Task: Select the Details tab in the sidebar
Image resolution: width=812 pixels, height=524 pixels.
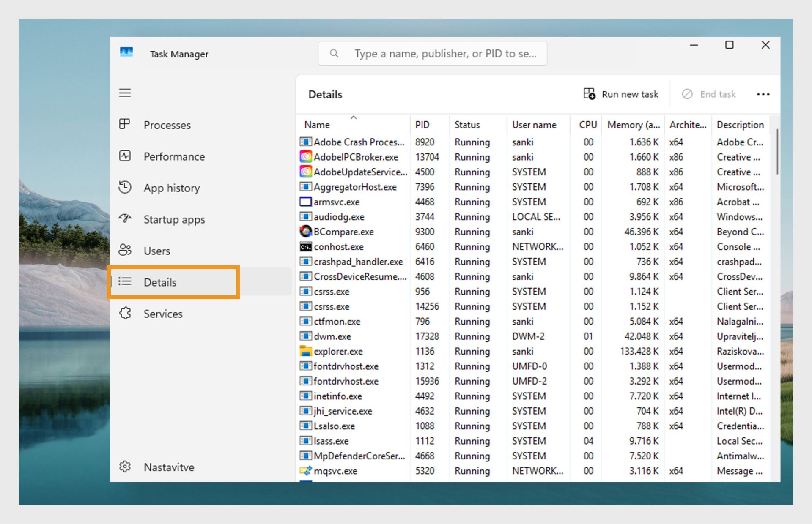Action: click(x=160, y=282)
